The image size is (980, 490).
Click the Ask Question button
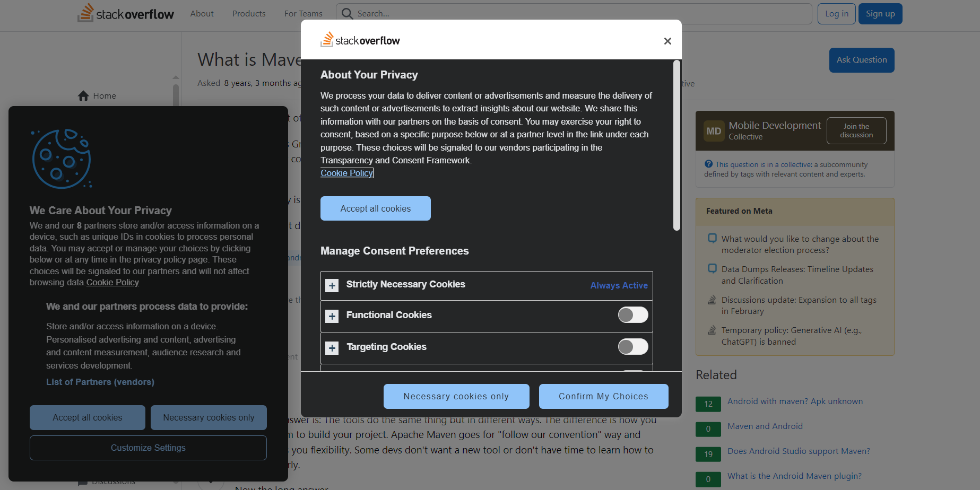[x=862, y=60]
